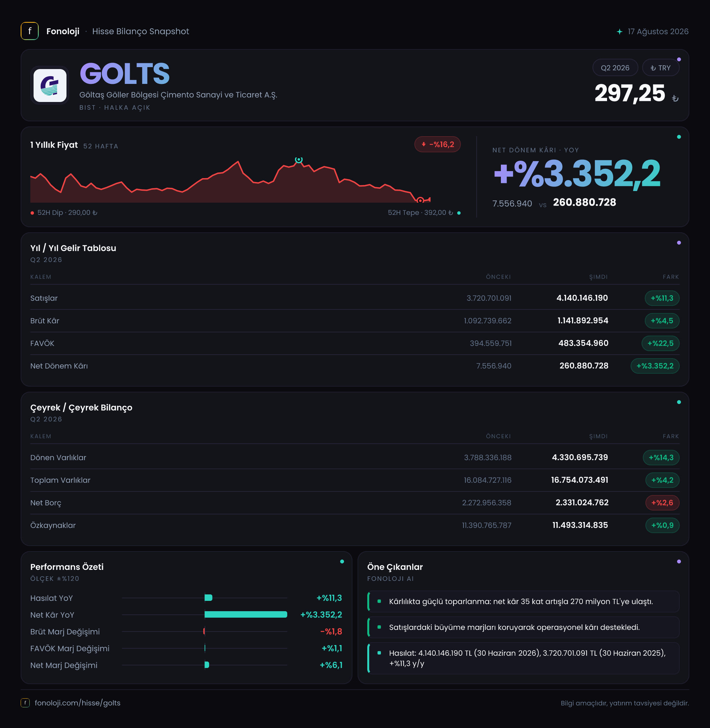Click the Net Kâr YoY performance bar

pyautogui.click(x=246, y=615)
